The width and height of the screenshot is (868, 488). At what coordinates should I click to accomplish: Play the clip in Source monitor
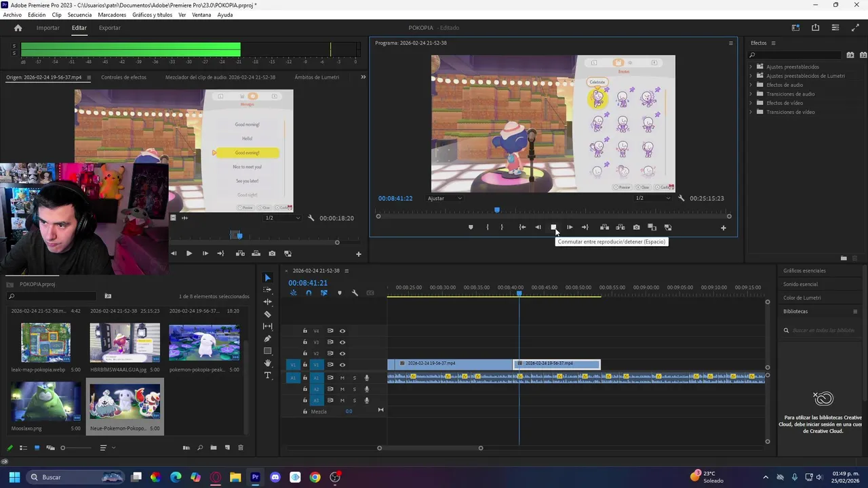coord(189,253)
